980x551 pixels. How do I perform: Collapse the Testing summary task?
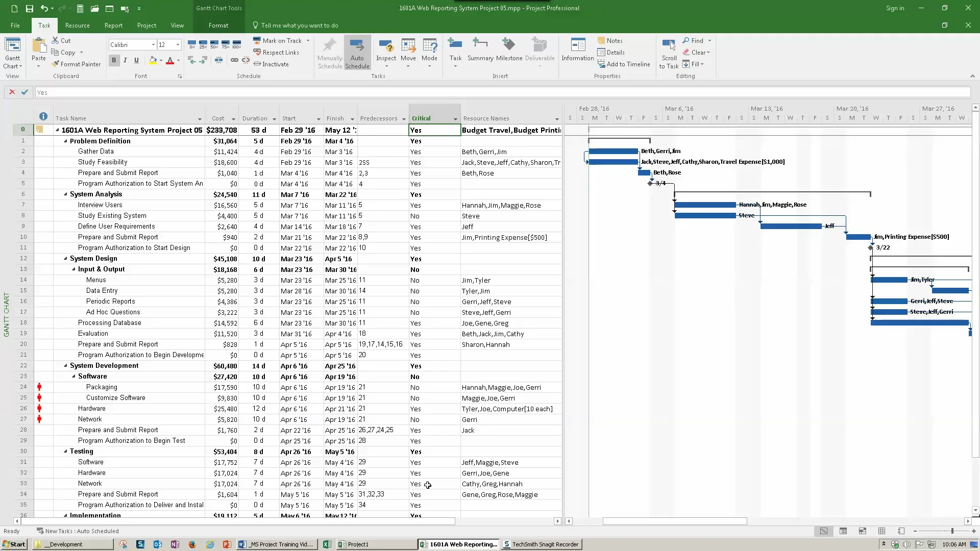65,452
